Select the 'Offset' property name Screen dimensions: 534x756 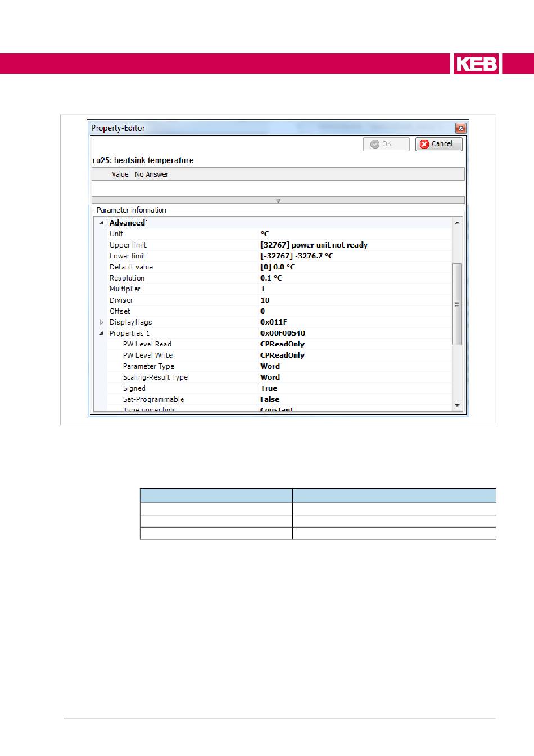click(x=120, y=311)
